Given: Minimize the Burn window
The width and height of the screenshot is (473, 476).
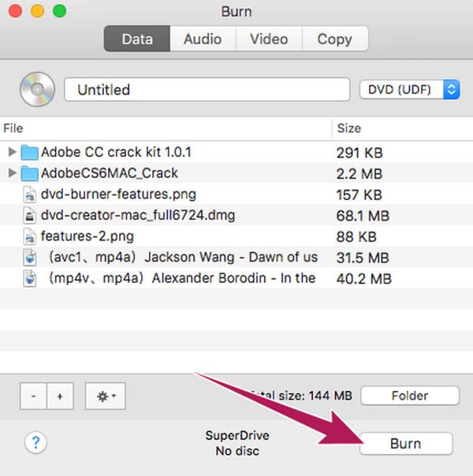Looking at the screenshot, I should tap(37, 11).
